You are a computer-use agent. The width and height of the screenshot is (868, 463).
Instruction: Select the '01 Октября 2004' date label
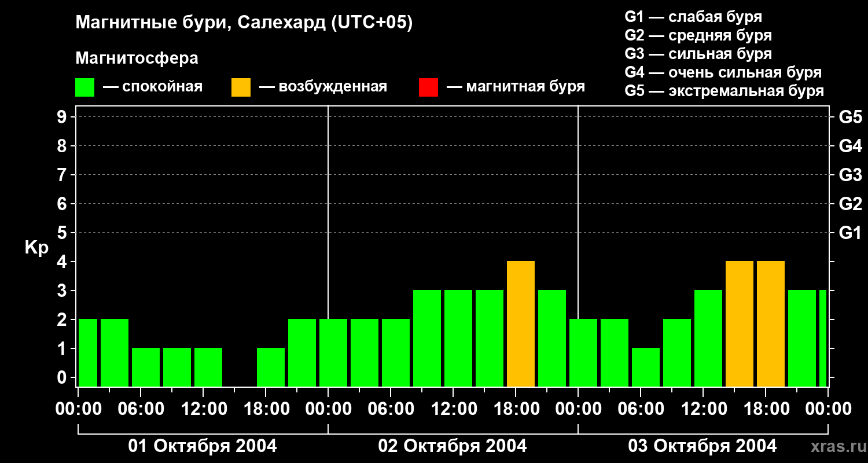(x=203, y=446)
